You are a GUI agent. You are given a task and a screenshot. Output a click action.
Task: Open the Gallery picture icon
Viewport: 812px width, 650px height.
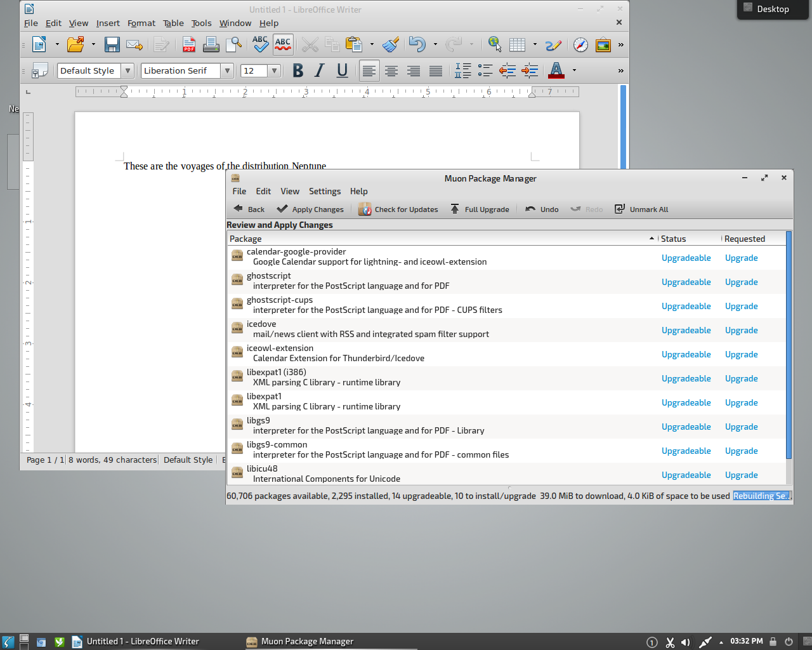point(603,44)
